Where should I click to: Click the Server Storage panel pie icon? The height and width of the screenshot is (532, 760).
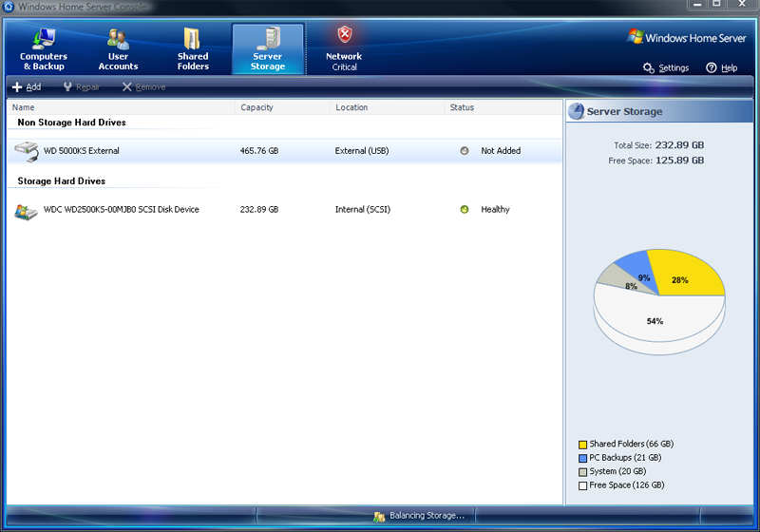[577, 111]
